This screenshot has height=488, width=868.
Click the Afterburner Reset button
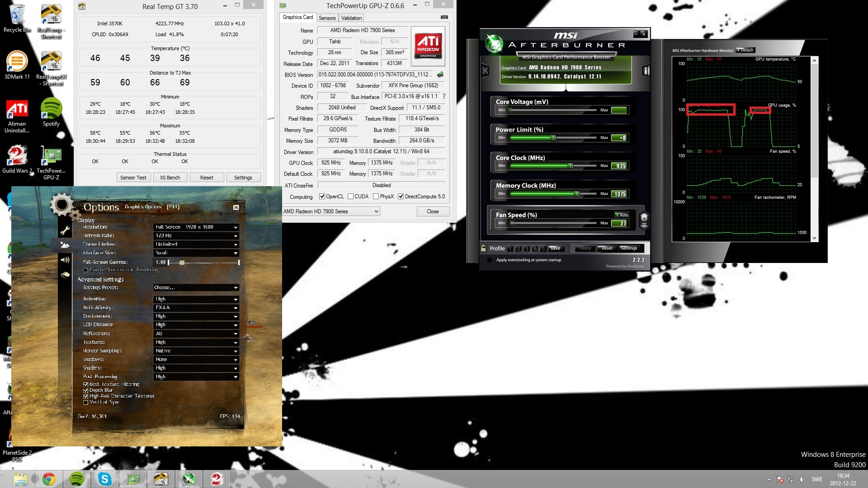coord(607,248)
